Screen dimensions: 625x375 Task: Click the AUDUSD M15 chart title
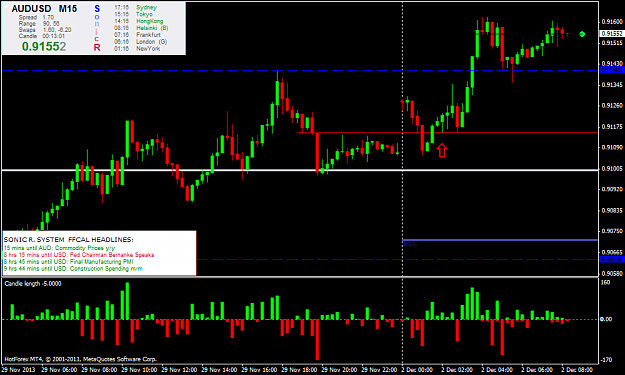(x=44, y=9)
